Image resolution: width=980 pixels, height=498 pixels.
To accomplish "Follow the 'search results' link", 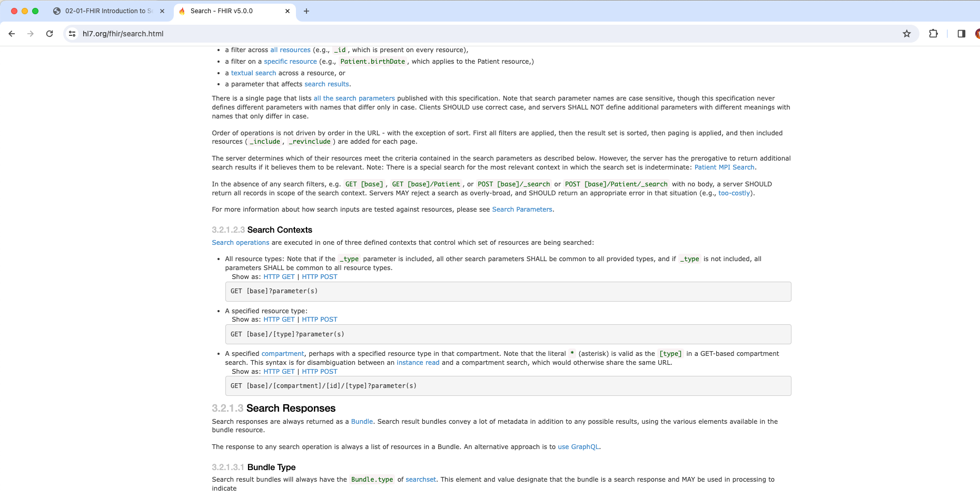I will [326, 84].
